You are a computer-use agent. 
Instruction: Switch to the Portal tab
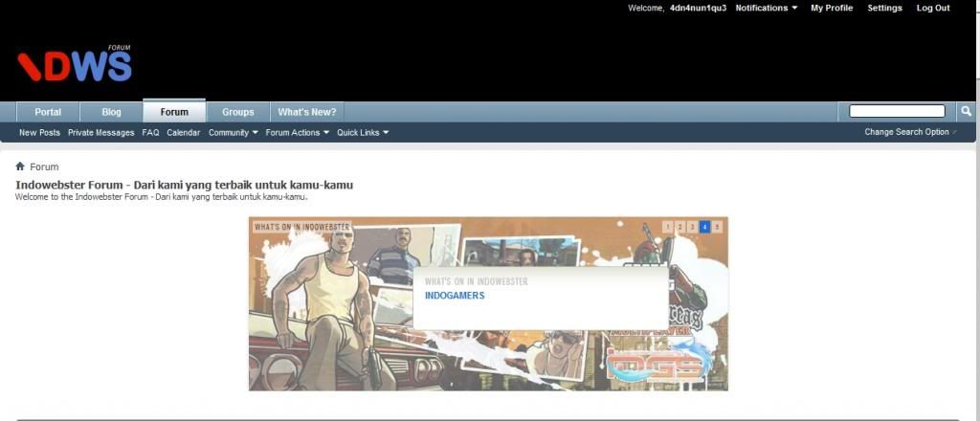[48, 113]
